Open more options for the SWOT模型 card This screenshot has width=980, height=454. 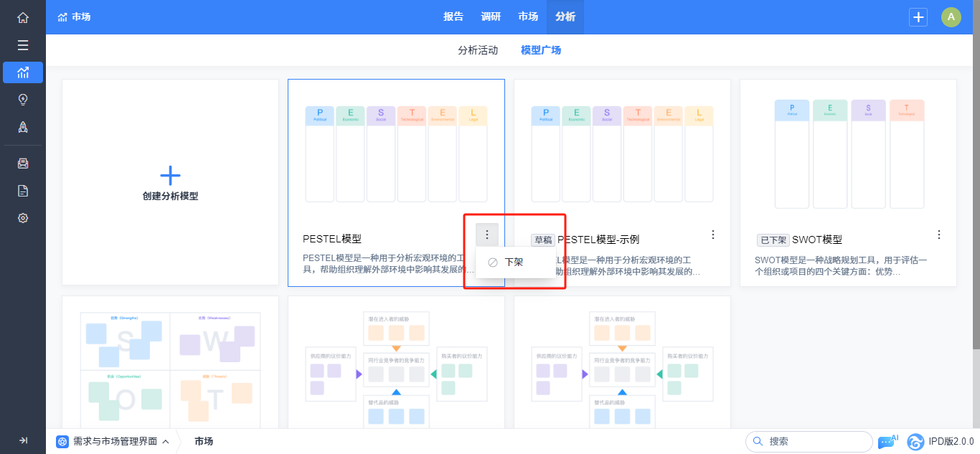939,235
